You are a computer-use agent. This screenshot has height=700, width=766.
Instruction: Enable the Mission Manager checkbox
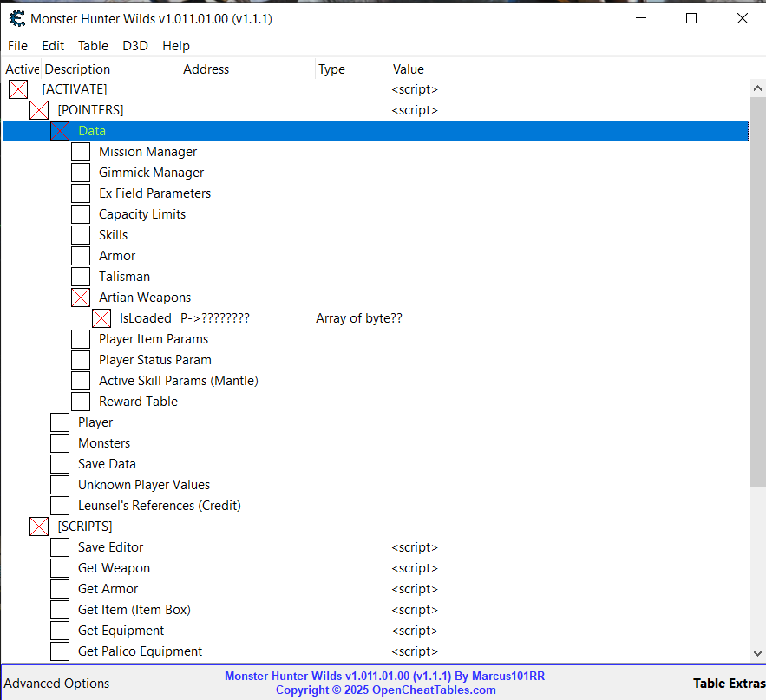81,152
